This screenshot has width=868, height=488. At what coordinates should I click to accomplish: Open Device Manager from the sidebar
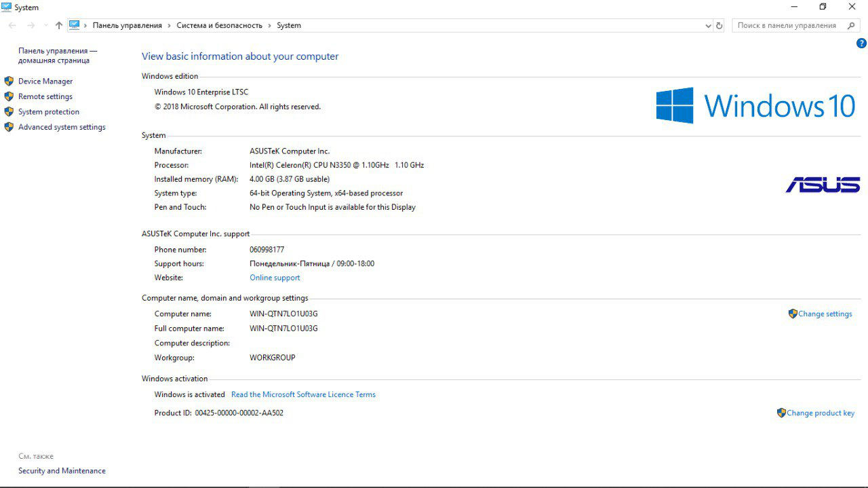45,81
